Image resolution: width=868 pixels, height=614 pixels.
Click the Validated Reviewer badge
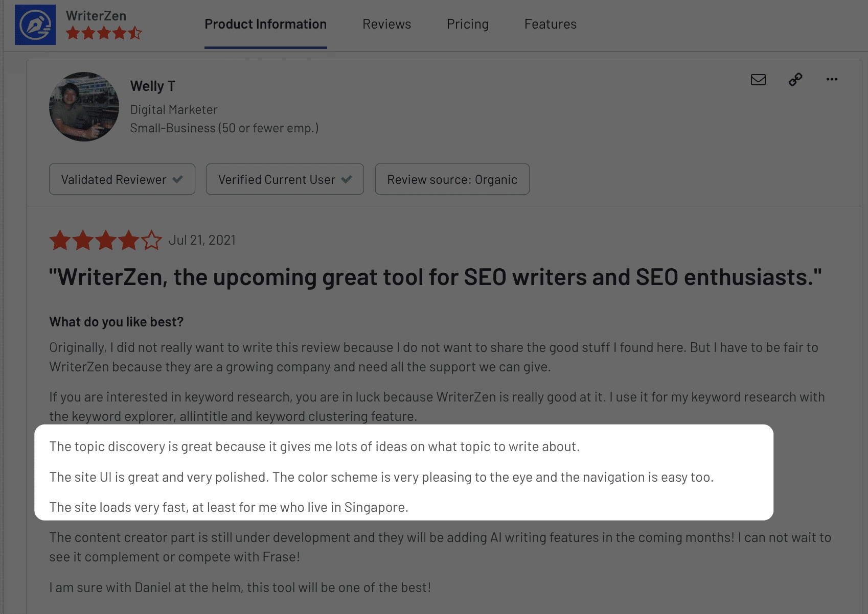pos(122,179)
